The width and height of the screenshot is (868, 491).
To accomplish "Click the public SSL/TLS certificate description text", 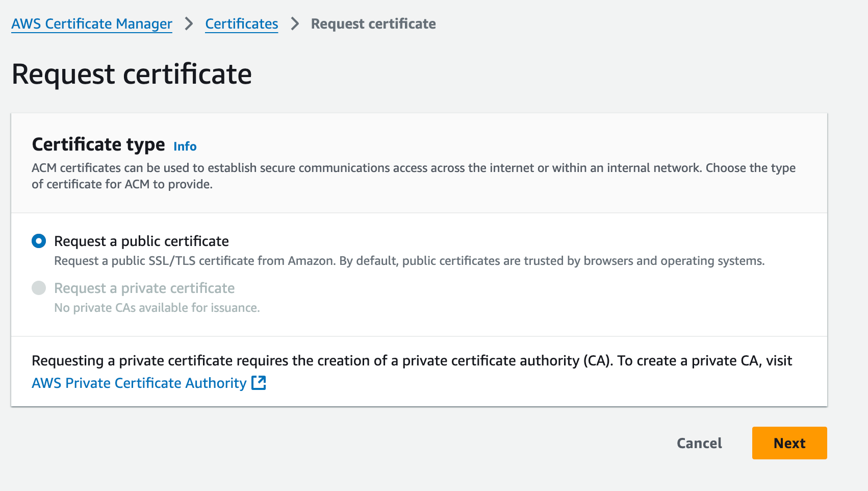I will (409, 261).
